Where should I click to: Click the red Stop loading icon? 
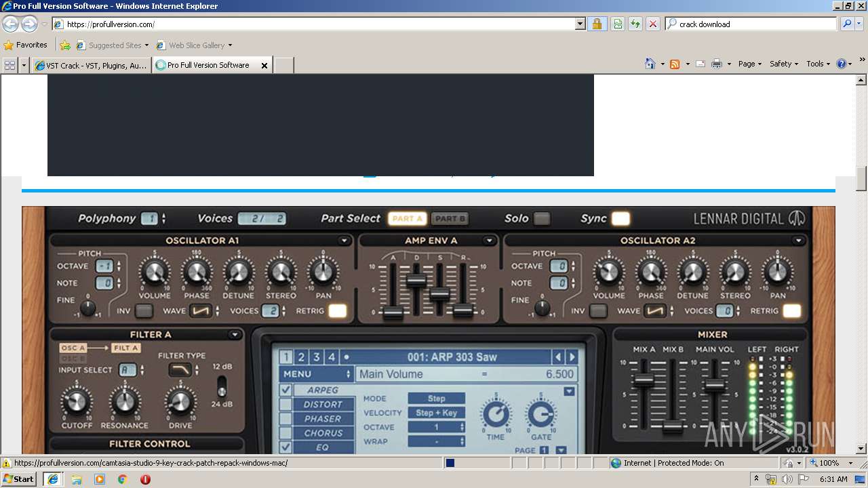(x=653, y=24)
